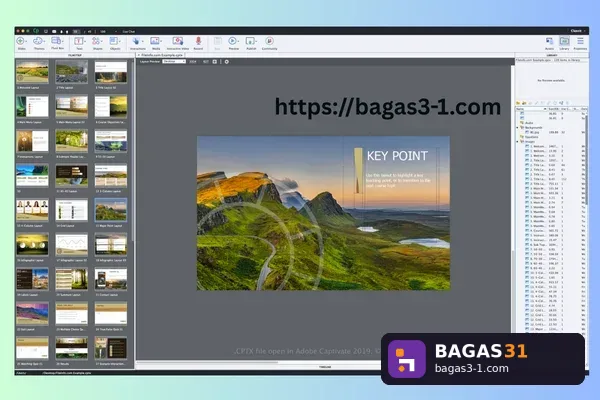The image size is (600, 400).
Task: Open the Community toolbar icon
Action: point(269,41)
